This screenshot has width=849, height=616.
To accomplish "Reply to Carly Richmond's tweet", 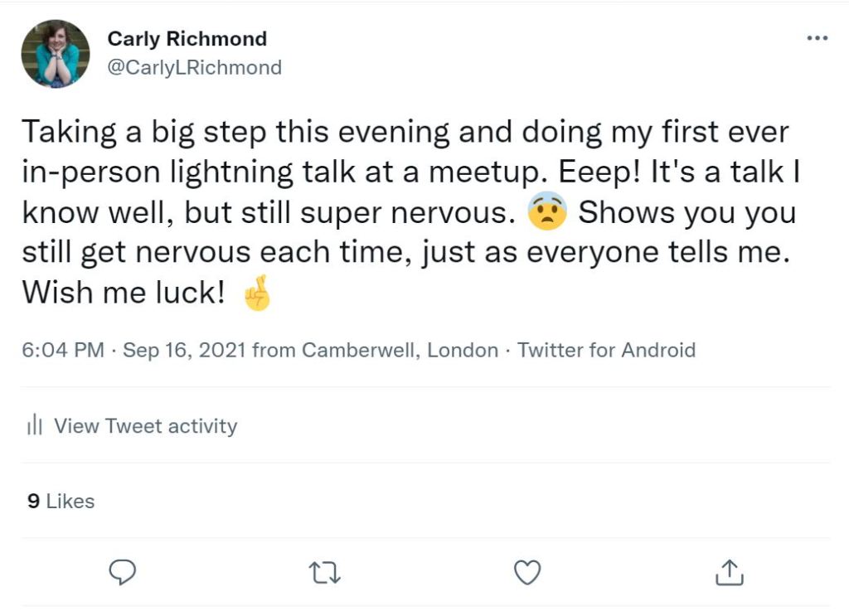I will tap(122, 572).
